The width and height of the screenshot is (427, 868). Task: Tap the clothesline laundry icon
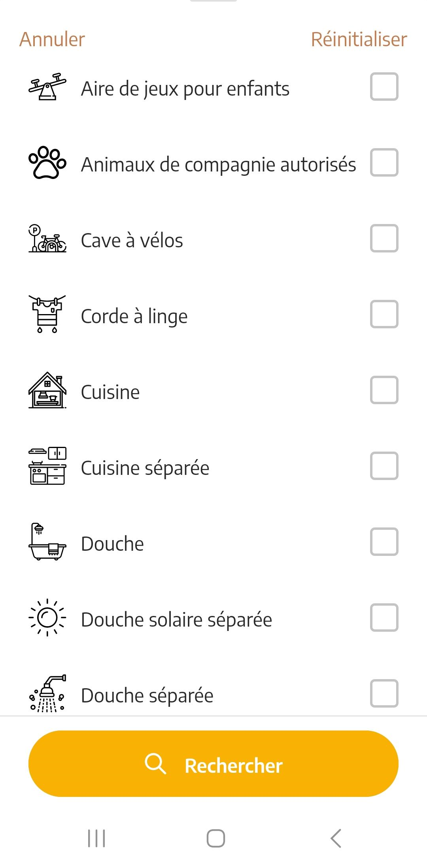pos(47,314)
